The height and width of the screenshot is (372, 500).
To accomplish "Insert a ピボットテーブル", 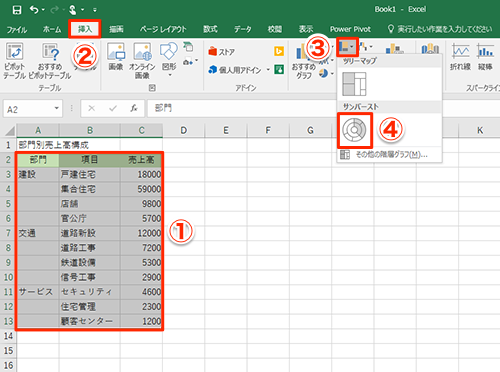I will click(x=14, y=61).
